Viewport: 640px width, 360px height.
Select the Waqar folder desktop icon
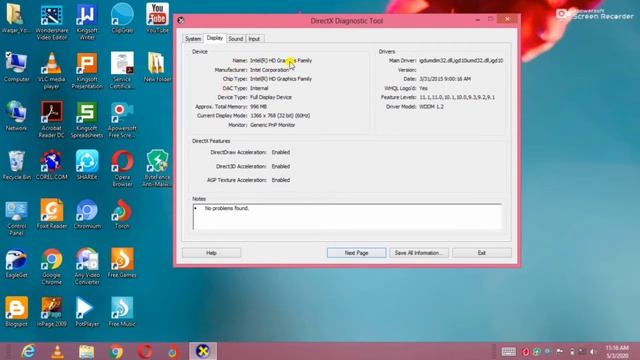coord(16,18)
